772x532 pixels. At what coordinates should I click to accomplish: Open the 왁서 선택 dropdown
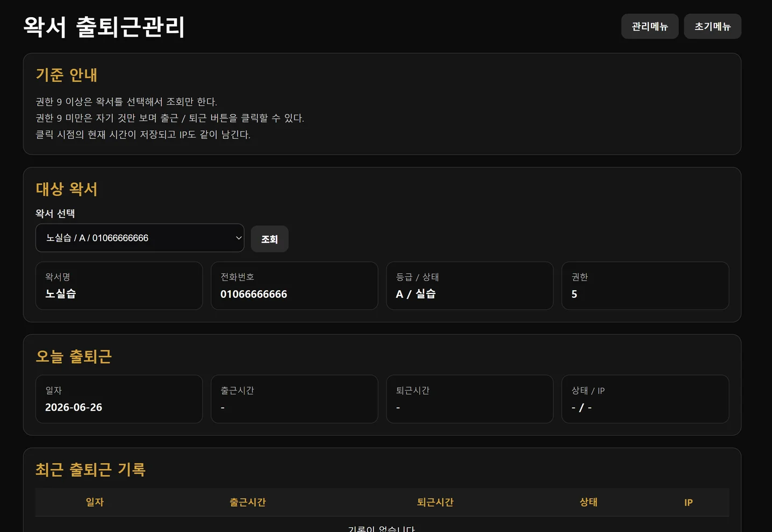pos(140,238)
